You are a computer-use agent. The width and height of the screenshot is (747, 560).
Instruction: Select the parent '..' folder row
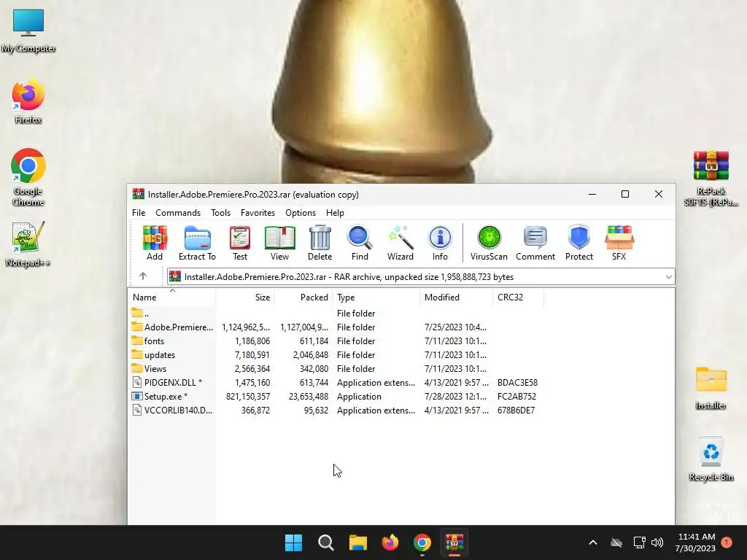pos(336,314)
